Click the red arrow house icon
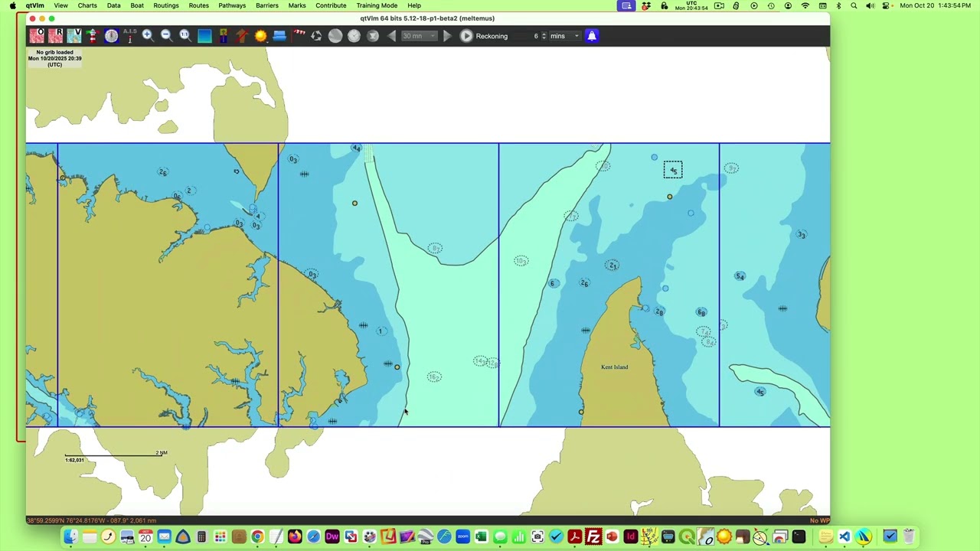Image resolution: width=980 pixels, height=551 pixels. (242, 35)
